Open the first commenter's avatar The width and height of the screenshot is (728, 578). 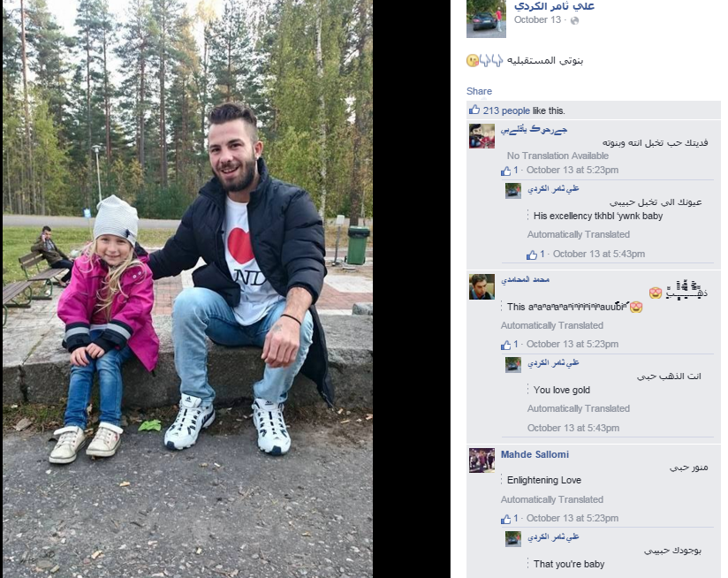[x=482, y=136]
